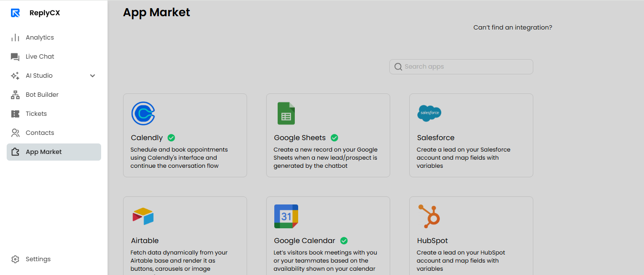
Task: Click the ReplyCX brand name
Action: coord(45,13)
